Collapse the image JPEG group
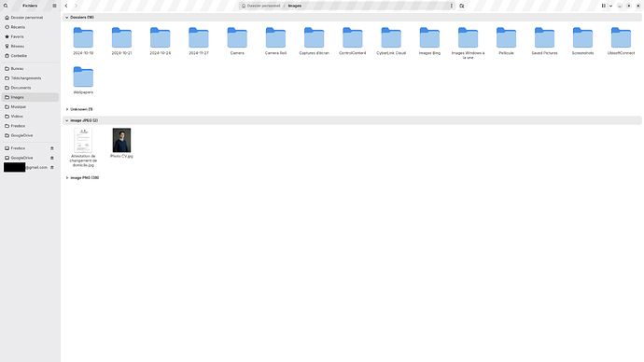644x362 pixels. tap(67, 120)
